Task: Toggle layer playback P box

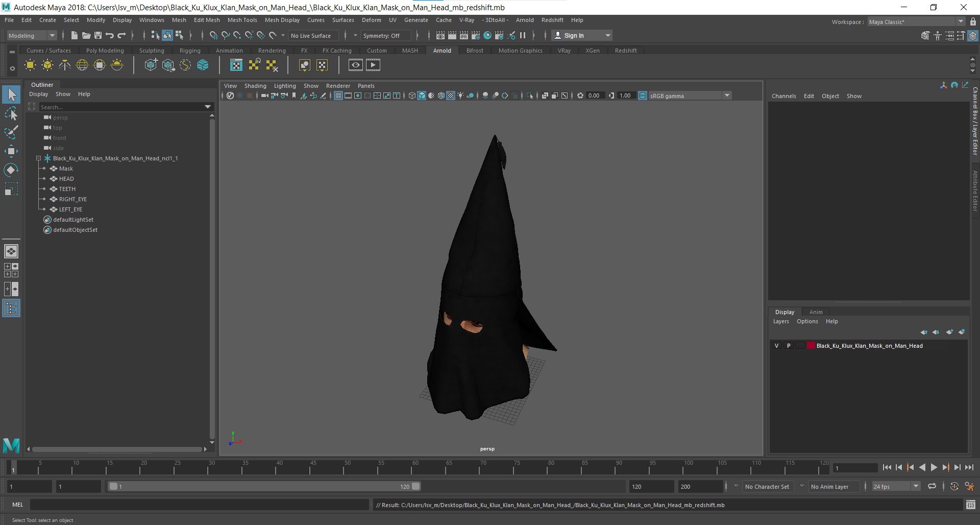Action: click(x=789, y=346)
